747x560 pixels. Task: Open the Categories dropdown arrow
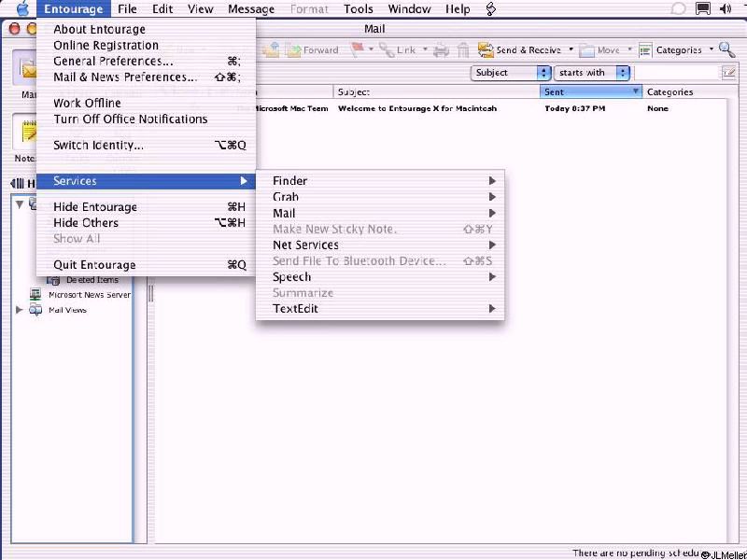pos(712,49)
